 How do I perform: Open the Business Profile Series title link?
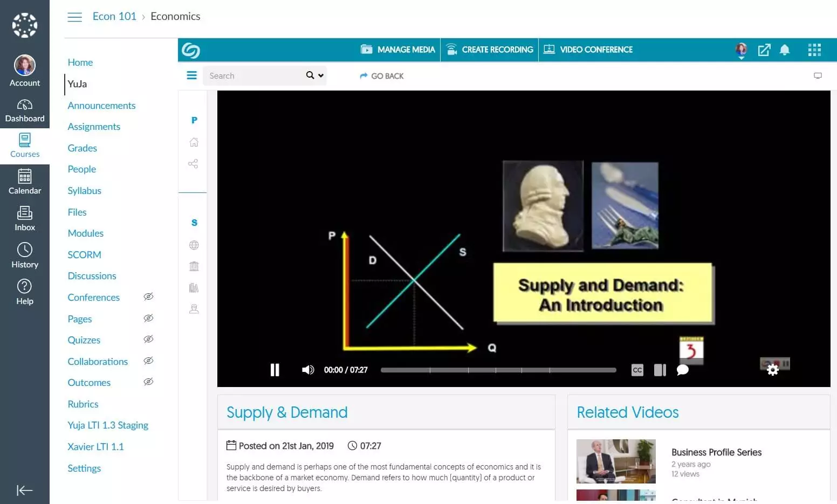point(716,452)
